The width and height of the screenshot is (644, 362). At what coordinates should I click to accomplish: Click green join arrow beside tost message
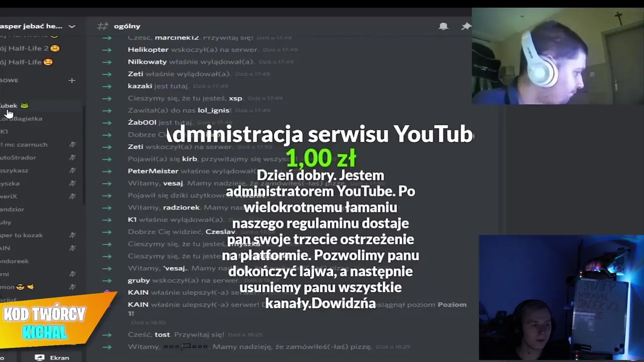pyautogui.click(x=106, y=334)
